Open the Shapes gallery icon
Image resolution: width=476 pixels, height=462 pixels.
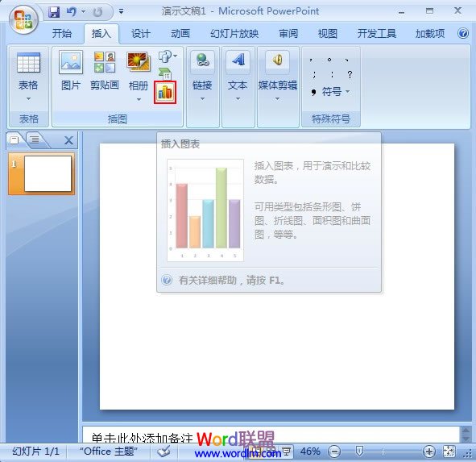tap(168, 56)
